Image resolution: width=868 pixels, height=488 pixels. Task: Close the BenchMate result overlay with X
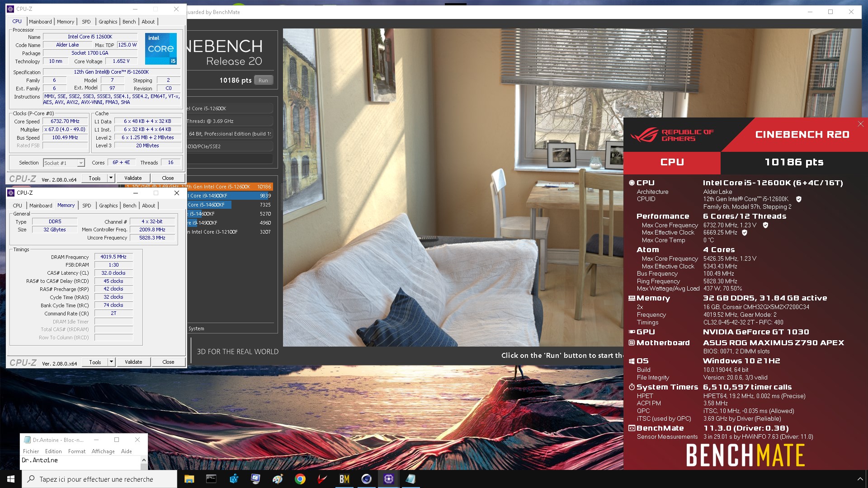[861, 124]
